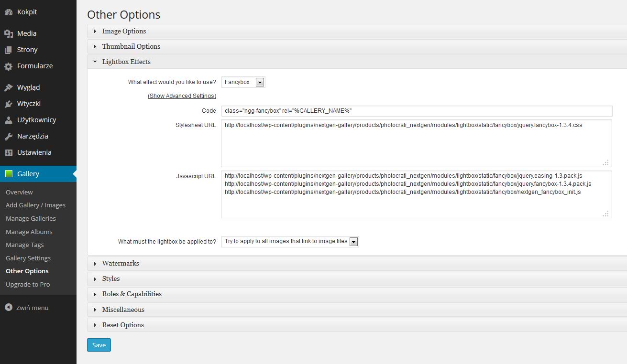
Task: Click the nextgen_fancybox_init.js URL line
Action: (403, 192)
